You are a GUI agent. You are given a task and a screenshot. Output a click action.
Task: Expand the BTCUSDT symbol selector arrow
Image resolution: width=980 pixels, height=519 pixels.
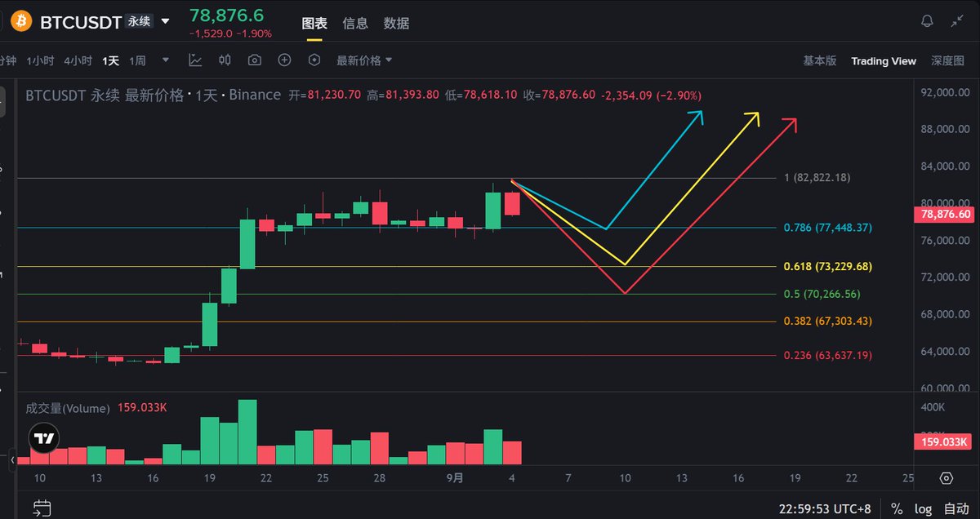166,22
